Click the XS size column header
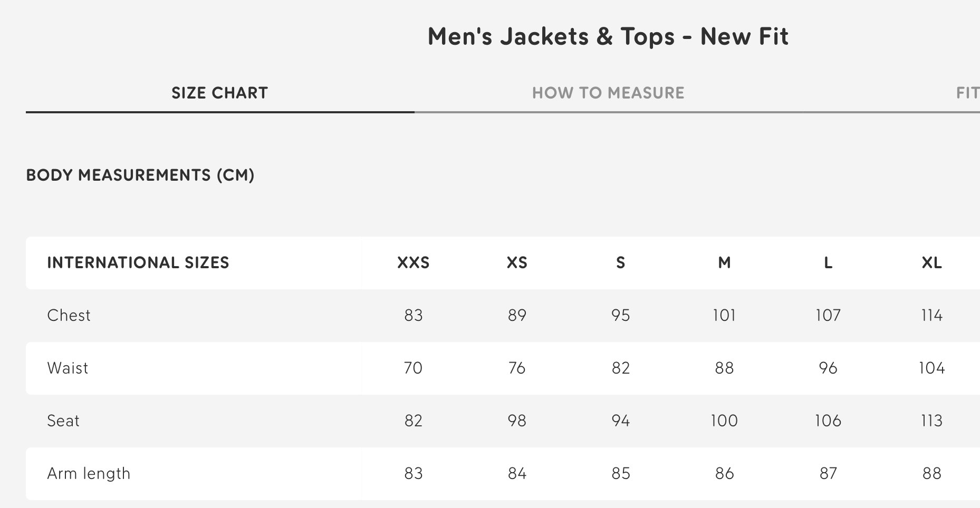 coord(517,262)
